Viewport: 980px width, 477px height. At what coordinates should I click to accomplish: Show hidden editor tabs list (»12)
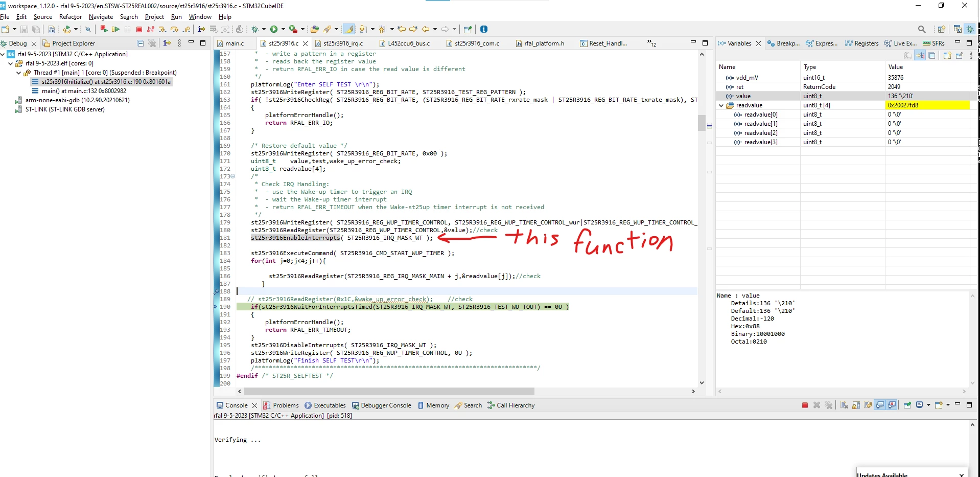[x=652, y=43]
